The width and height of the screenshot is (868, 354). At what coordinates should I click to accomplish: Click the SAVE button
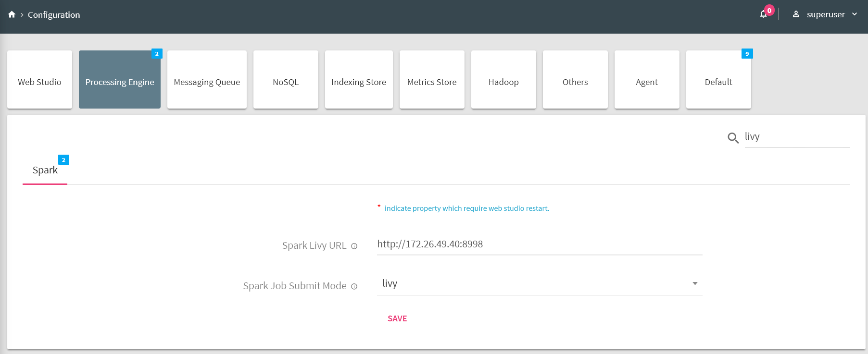click(397, 318)
